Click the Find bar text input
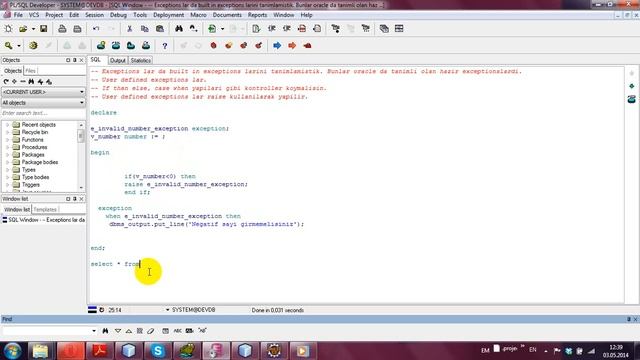 (x=46, y=331)
